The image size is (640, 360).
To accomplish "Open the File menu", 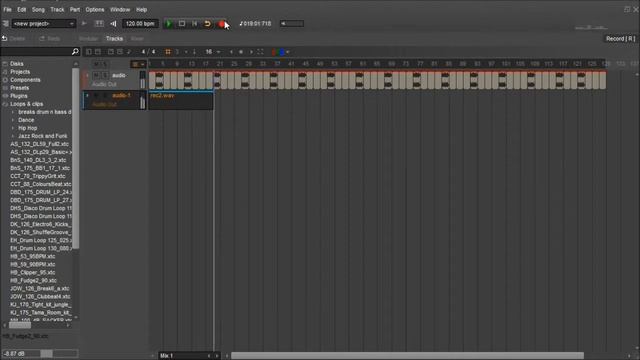I will pyautogui.click(x=7, y=9).
